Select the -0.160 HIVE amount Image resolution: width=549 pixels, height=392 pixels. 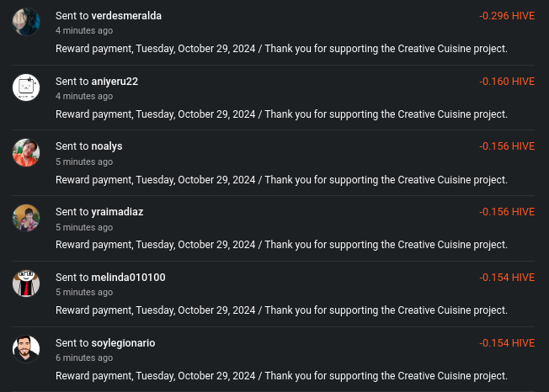[507, 82]
